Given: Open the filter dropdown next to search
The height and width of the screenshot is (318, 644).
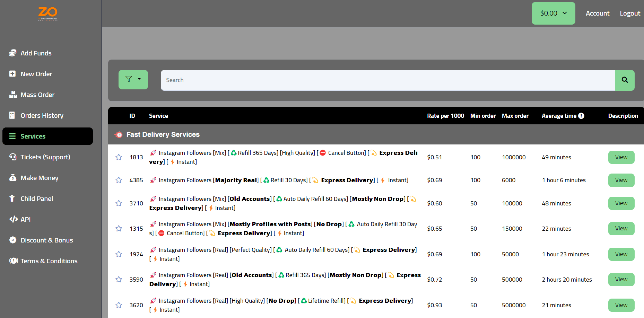Looking at the screenshot, I should point(133,80).
